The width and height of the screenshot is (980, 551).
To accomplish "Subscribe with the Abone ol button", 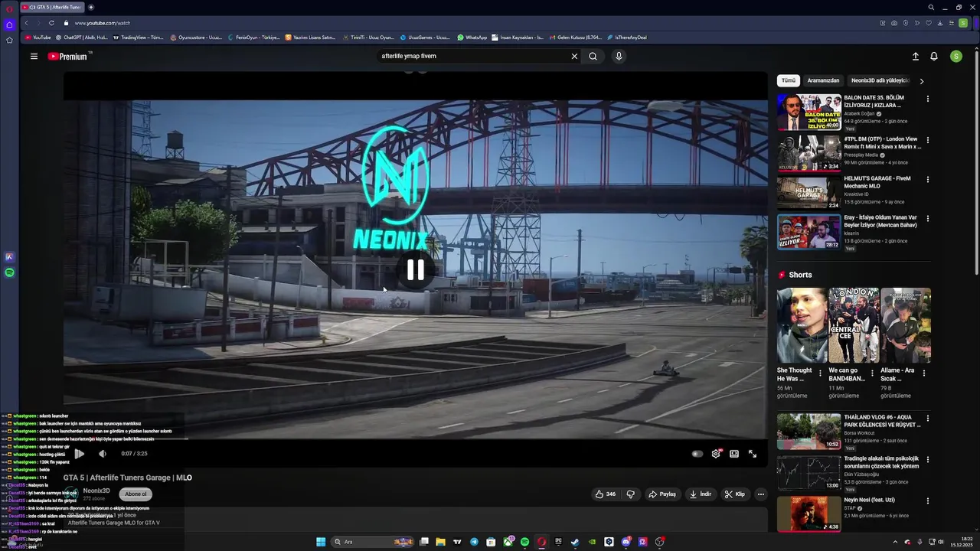I will (x=136, y=494).
